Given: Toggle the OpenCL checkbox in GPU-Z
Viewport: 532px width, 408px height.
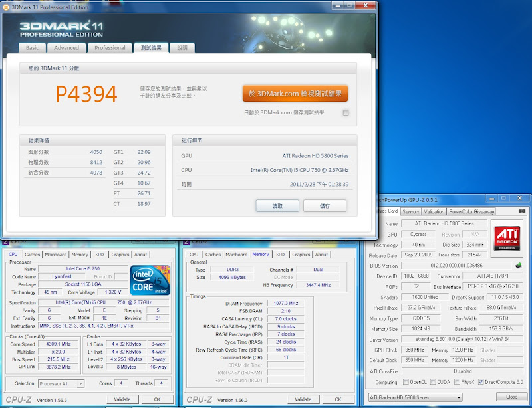Looking at the screenshot, I should (x=406, y=382).
